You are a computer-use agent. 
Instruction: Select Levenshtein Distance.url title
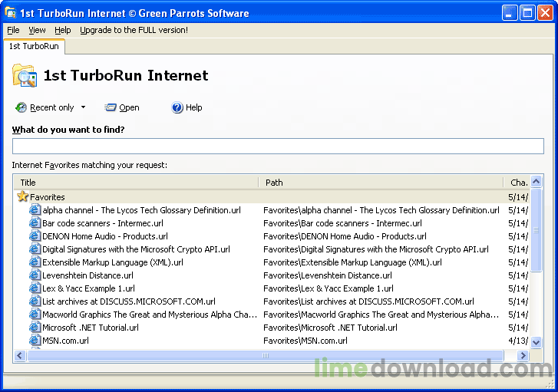click(x=88, y=275)
